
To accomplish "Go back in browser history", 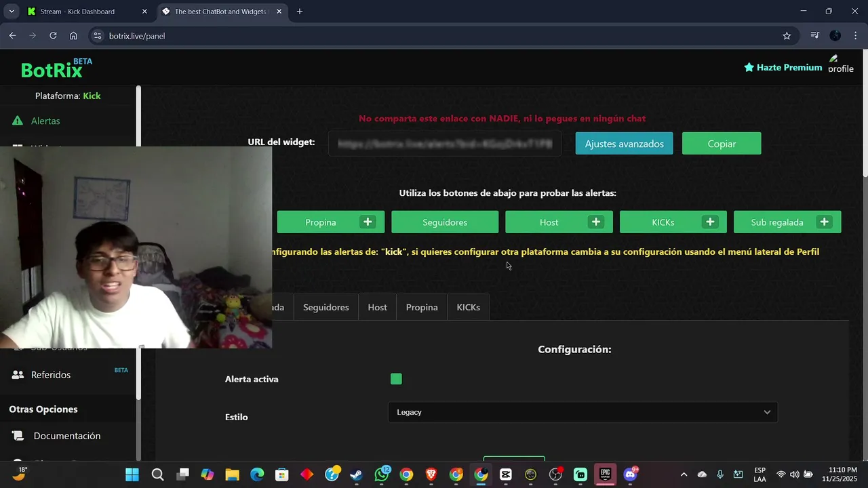I will (12, 36).
